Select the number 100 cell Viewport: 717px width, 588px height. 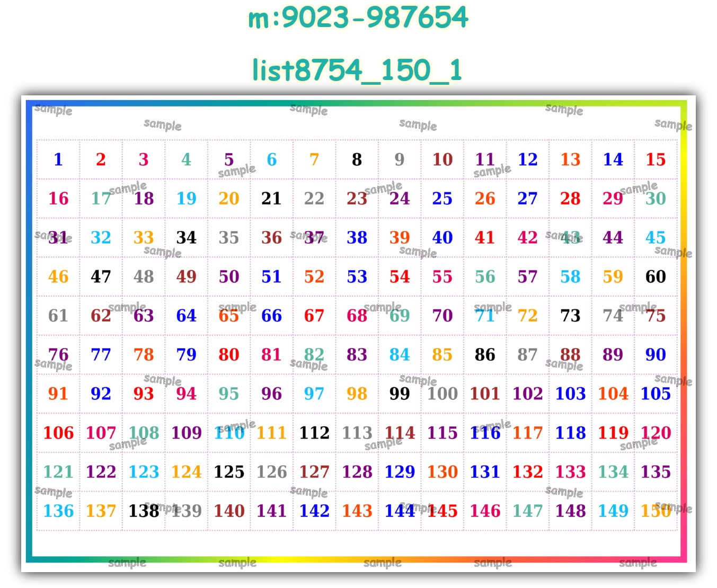tap(442, 394)
